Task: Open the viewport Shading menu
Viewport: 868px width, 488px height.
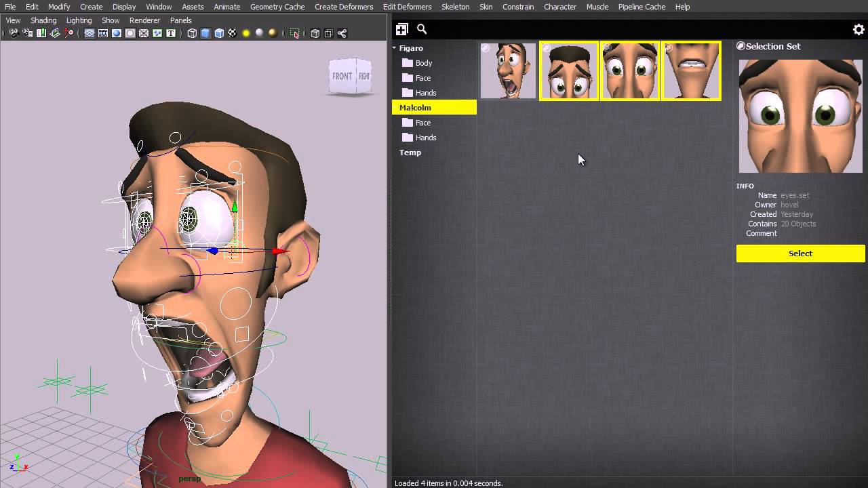Action: coord(43,20)
